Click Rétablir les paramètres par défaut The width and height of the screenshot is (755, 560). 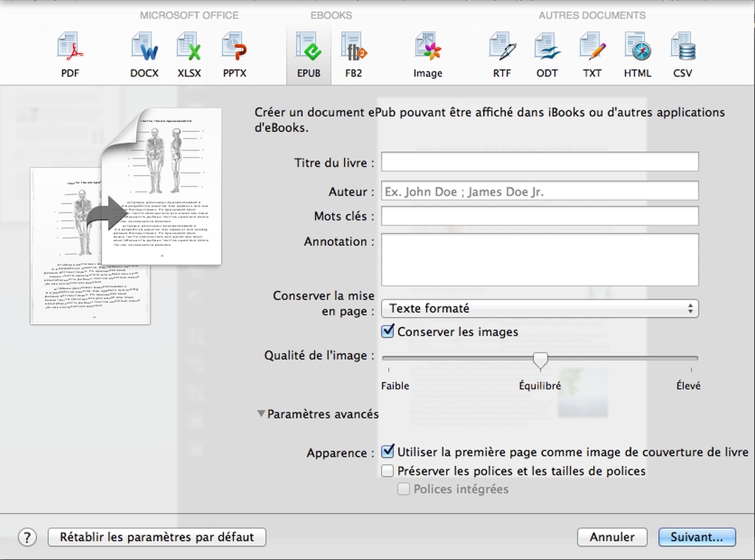pos(157,537)
